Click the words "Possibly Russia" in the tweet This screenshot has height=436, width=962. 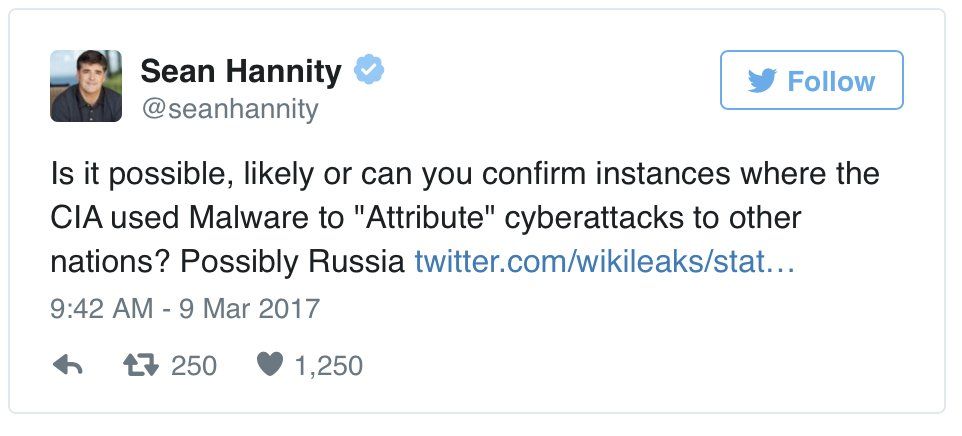(x=297, y=262)
